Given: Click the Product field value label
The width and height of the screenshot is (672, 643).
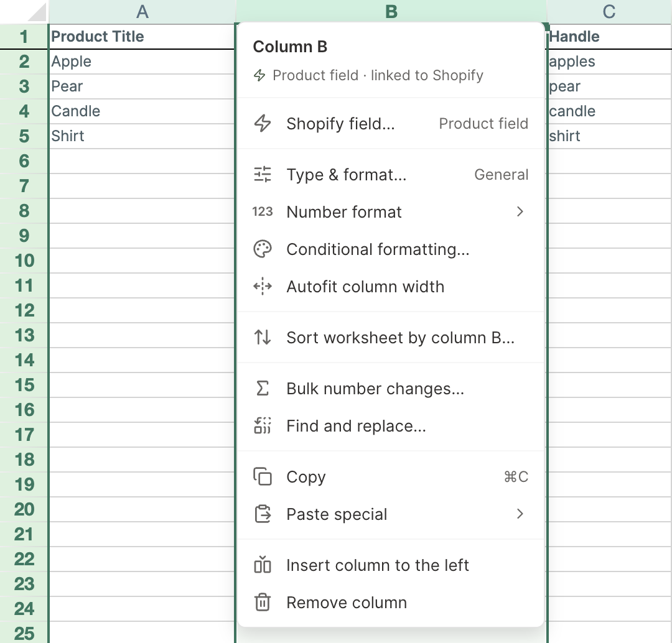Looking at the screenshot, I should [x=483, y=123].
